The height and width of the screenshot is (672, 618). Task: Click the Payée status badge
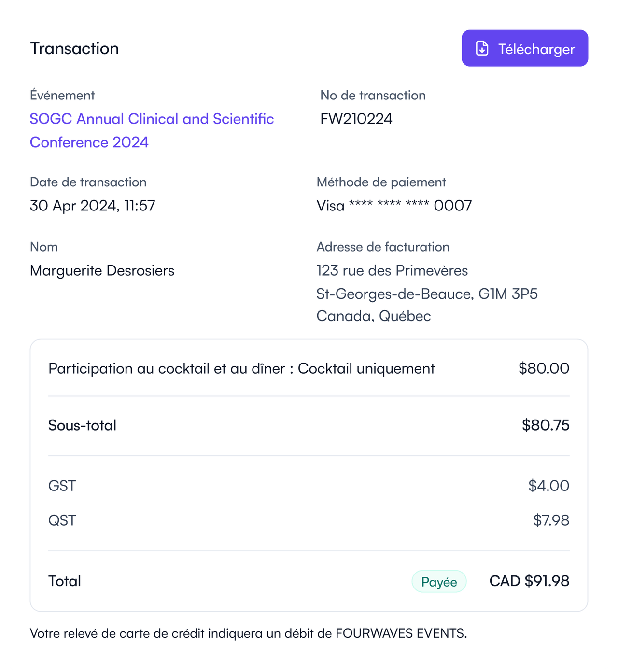click(x=439, y=581)
